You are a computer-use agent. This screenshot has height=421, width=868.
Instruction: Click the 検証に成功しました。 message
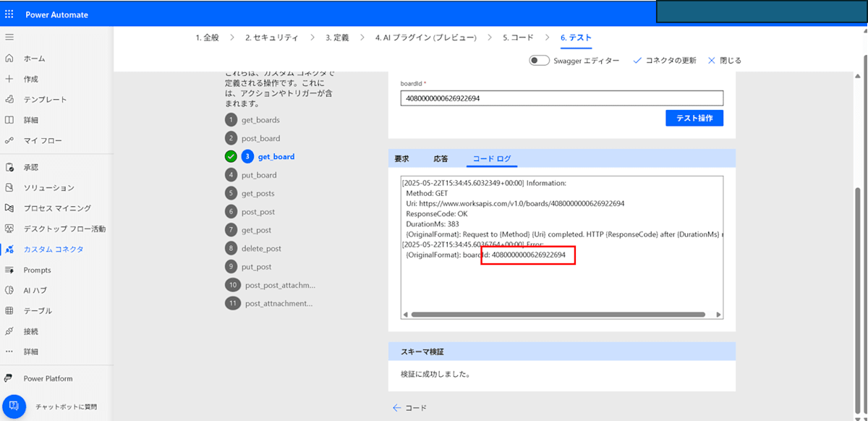coord(435,375)
